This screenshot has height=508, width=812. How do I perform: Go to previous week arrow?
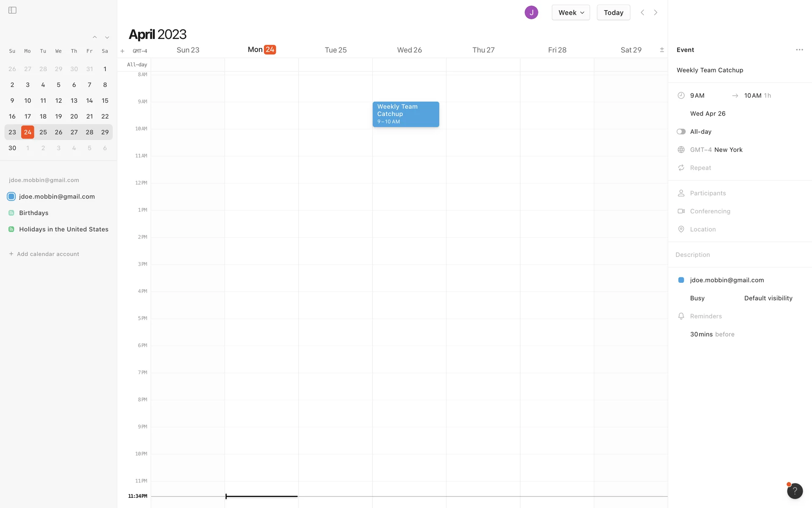click(x=642, y=12)
